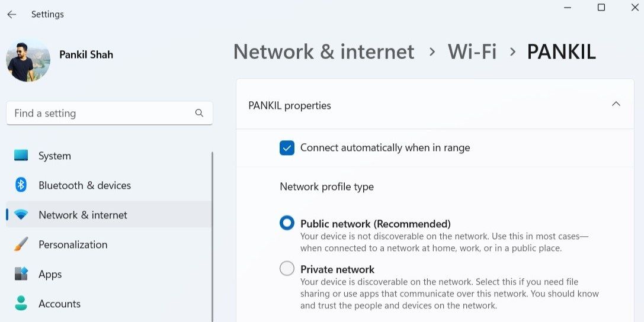Maximize the Settings window

[601, 7]
